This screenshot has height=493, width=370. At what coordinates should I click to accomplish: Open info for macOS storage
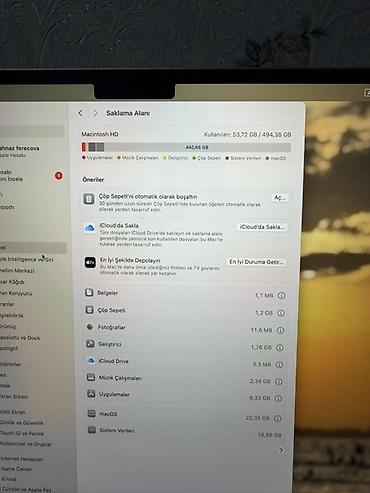click(x=278, y=418)
